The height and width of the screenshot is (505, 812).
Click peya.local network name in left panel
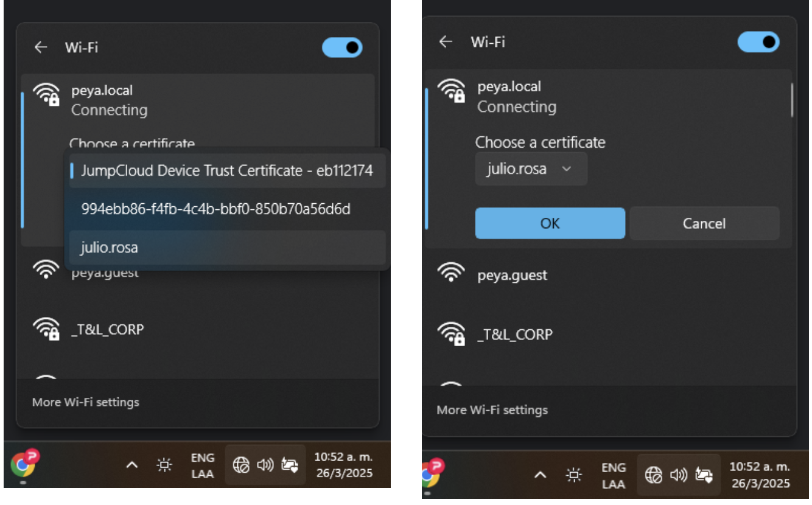click(102, 91)
